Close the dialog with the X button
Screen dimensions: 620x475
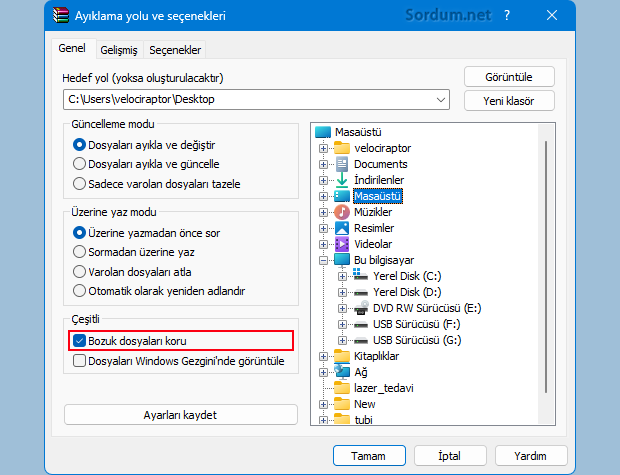552,15
